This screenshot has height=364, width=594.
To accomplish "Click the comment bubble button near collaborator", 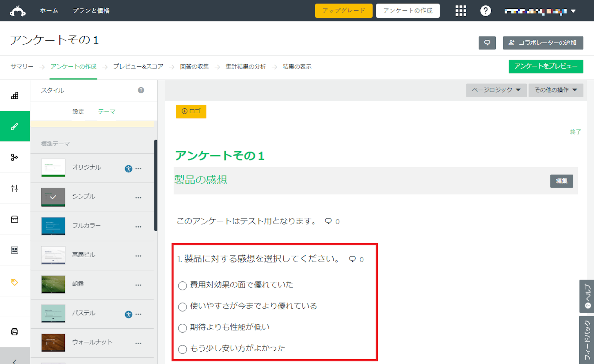I will [487, 43].
